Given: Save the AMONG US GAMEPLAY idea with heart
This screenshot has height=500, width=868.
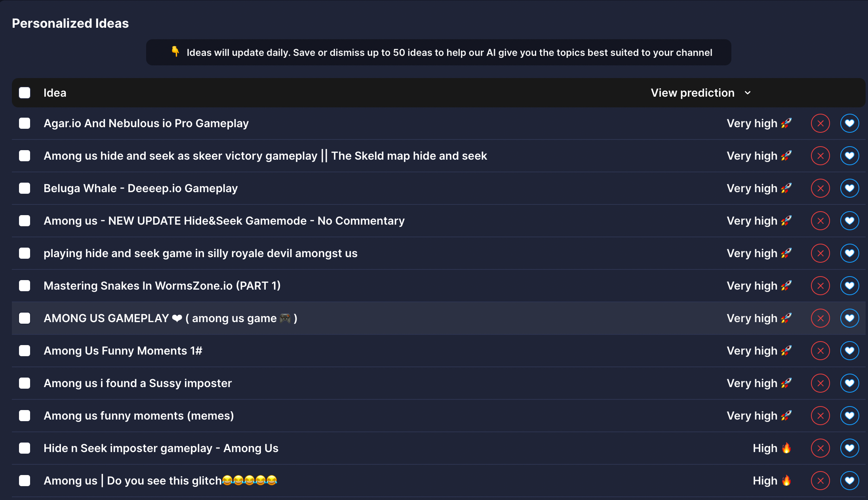Looking at the screenshot, I should 850,318.
